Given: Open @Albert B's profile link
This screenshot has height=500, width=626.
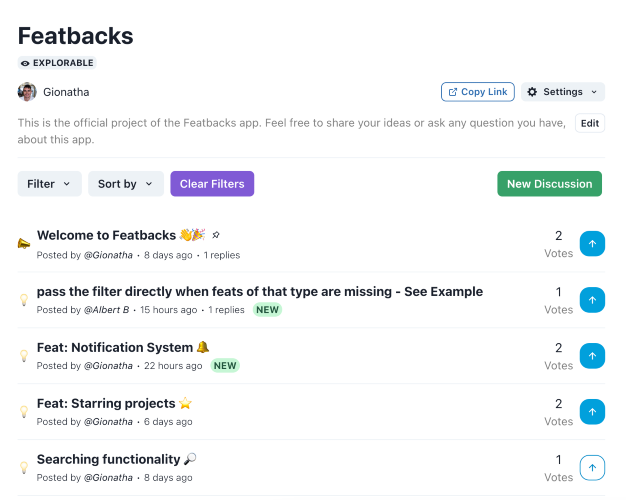Looking at the screenshot, I should coord(106,310).
